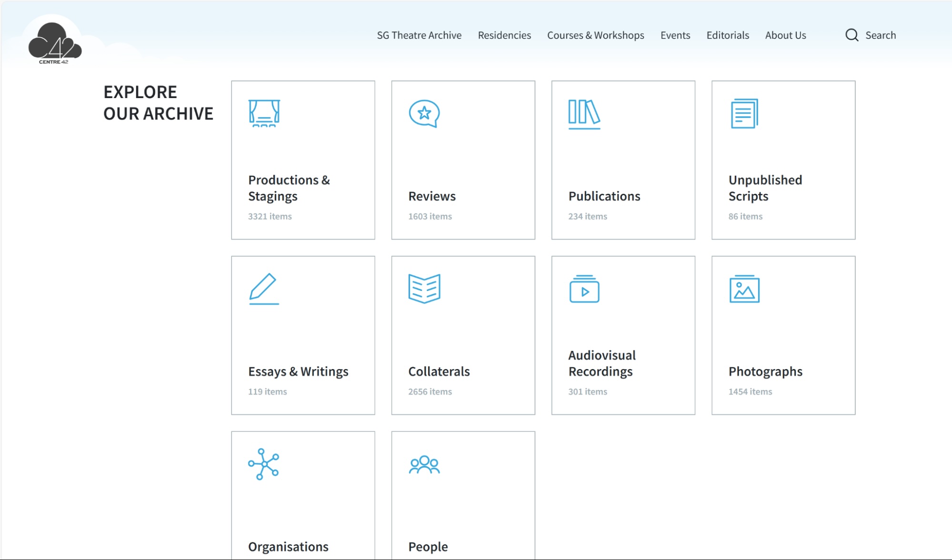The width and height of the screenshot is (952, 560).
Task: Click the '3321 items' count
Action: click(270, 216)
